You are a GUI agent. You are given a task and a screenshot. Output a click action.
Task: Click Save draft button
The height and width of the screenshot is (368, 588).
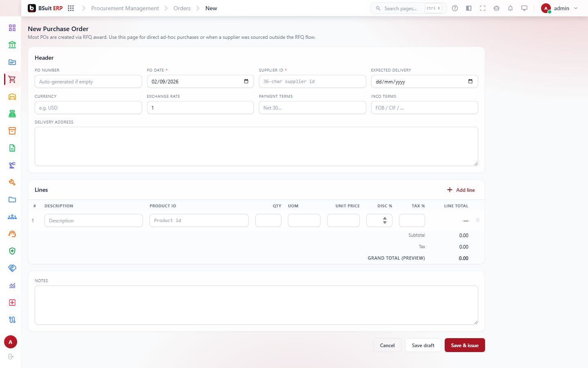pos(423,345)
